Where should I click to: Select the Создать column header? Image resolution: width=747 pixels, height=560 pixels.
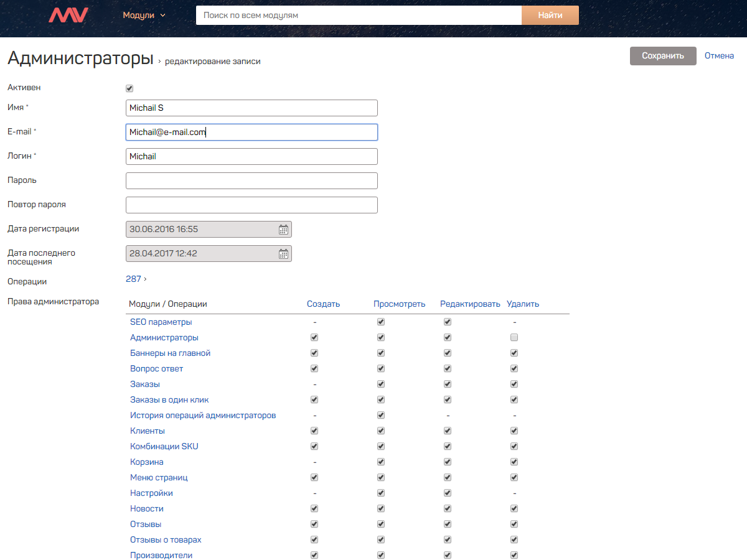pyautogui.click(x=323, y=304)
